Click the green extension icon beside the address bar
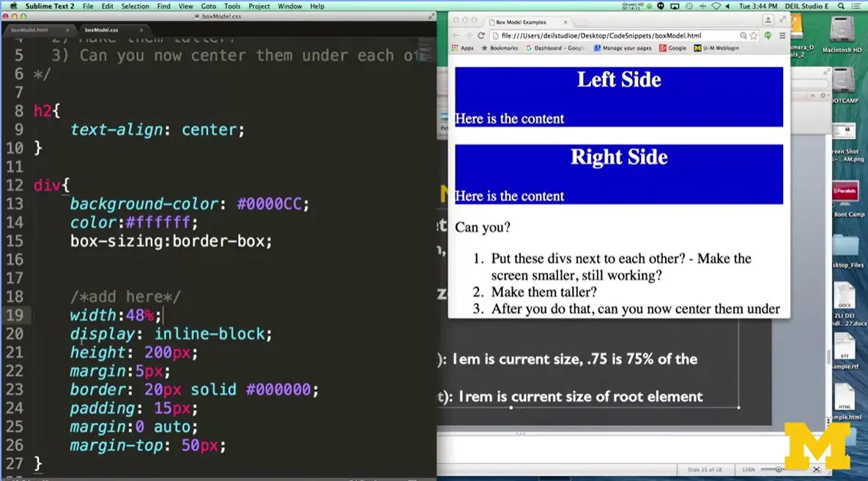The image size is (868, 481). 768,35
